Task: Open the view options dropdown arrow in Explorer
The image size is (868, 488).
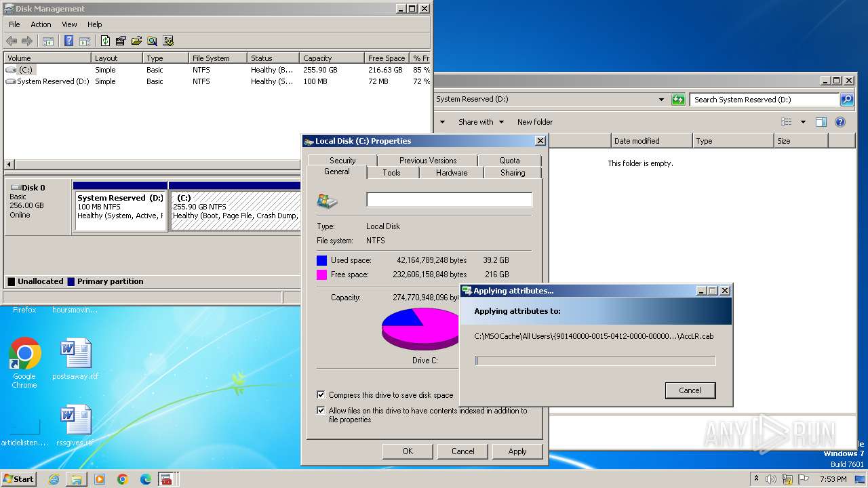Action: click(803, 122)
